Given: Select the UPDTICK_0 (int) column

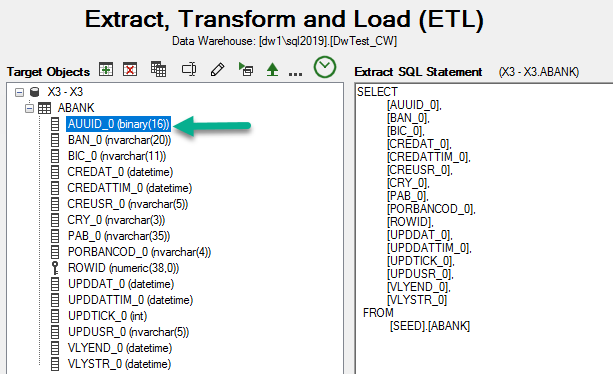Looking at the screenshot, I should coord(108,316).
